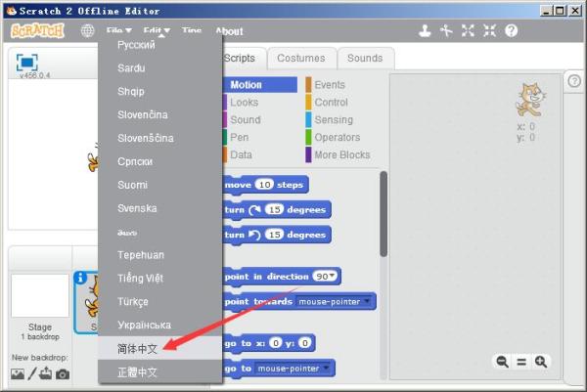Open direction 90 dropdown arrow
Screen dimensions: 587x392
pyautogui.click(x=333, y=276)
